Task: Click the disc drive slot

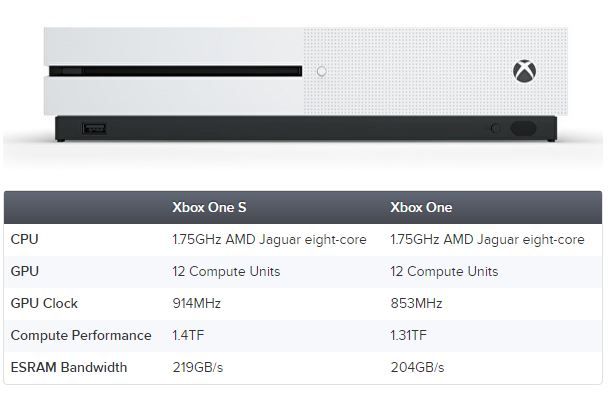Action: pos(175,71)
